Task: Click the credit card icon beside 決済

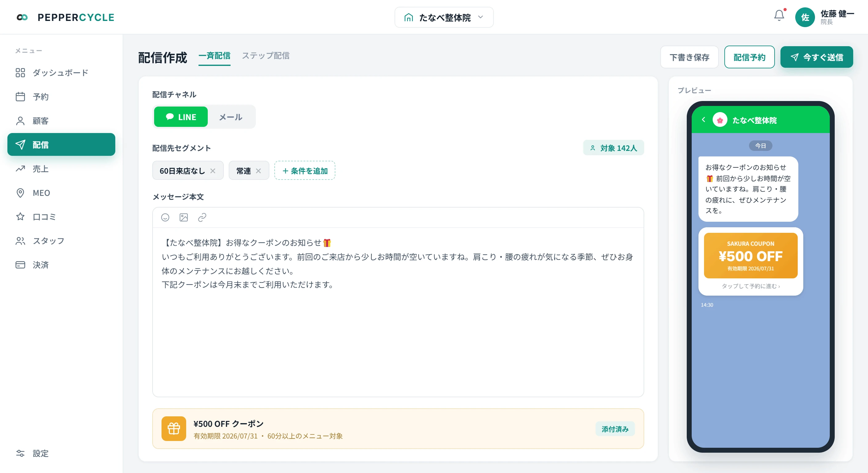Action: point(20,265)
